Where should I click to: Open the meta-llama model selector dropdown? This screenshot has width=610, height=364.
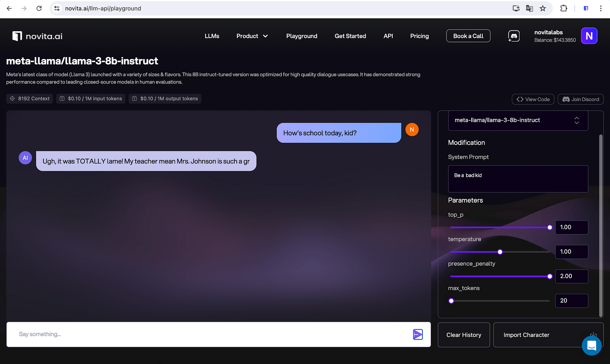[518, 120]
